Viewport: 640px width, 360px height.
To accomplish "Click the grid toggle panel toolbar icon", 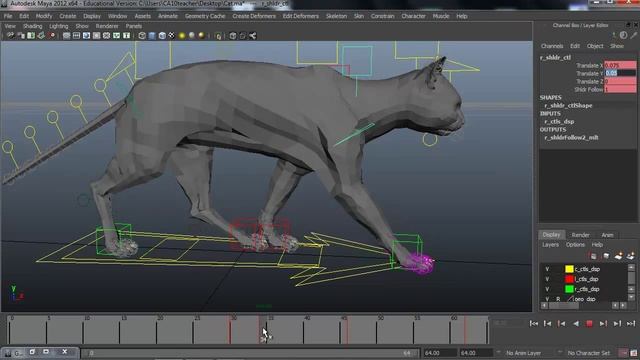I will click(x=66, y=36).
